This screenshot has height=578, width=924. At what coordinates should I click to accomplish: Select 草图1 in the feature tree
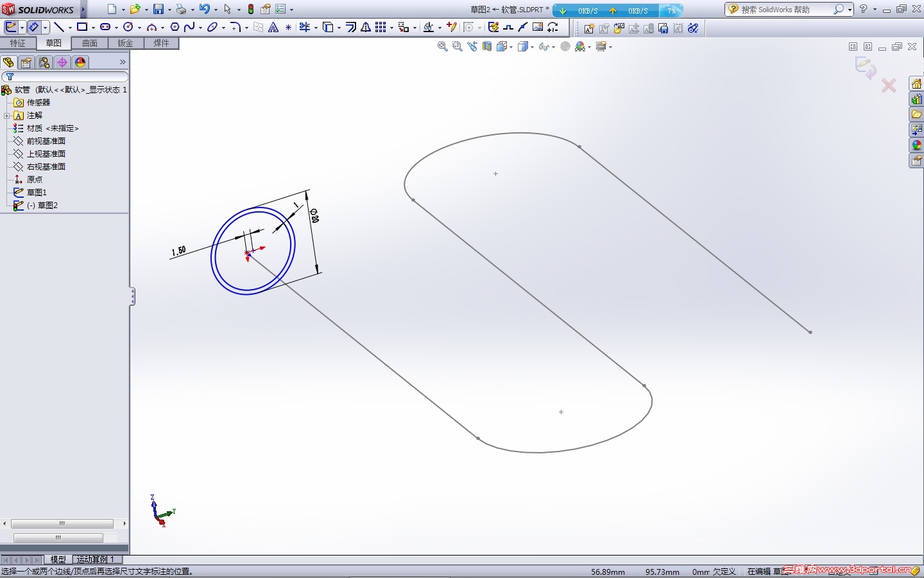pos(37,193)
